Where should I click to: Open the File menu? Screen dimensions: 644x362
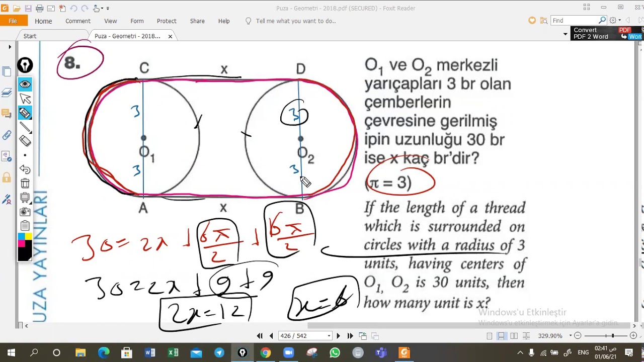tap(13, 21)
